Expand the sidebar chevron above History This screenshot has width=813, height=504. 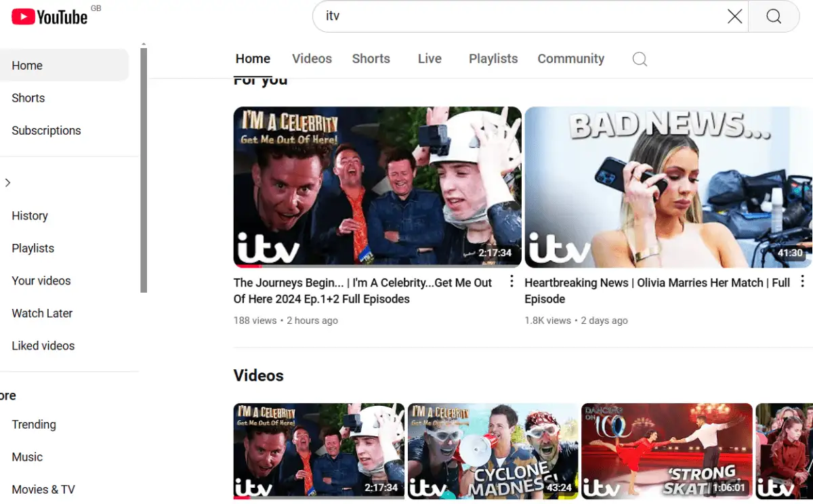coord(7,182)
